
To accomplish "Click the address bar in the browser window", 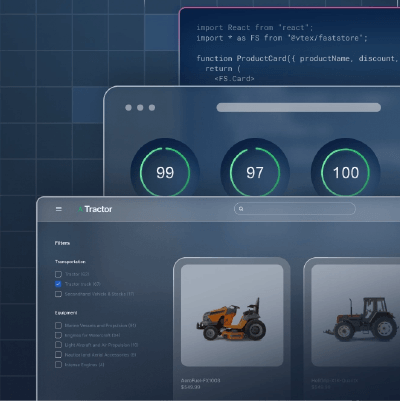I will [x=299, y=107].
